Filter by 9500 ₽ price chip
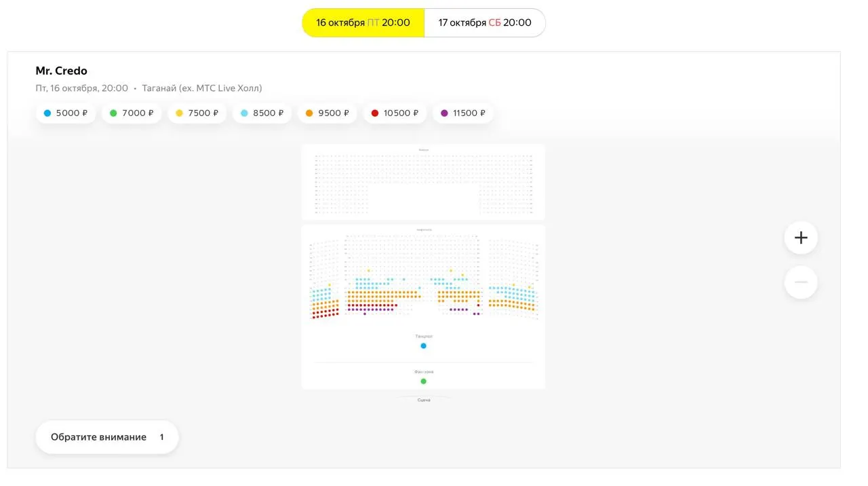Image resolution: width=868 pixels, height=486 pixels. click(x=328, y=113)
